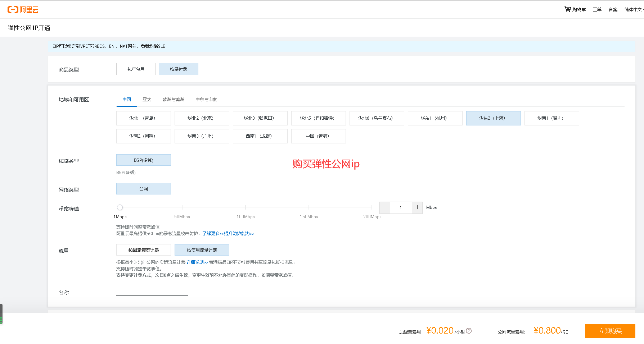Choose region 华北3 (张家口)

click(260, 118)
